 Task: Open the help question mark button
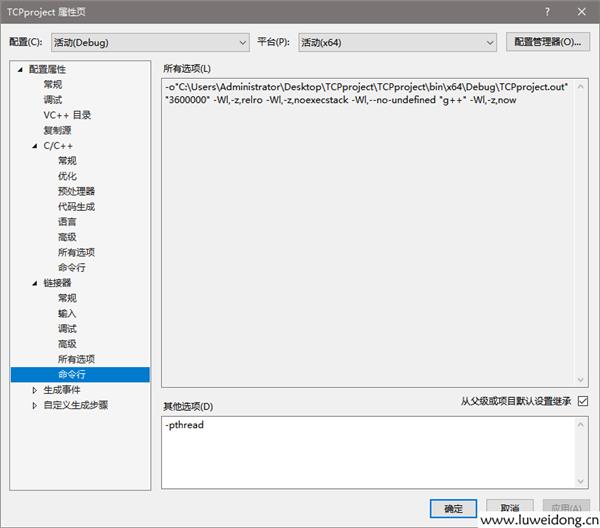coord(546,10)
